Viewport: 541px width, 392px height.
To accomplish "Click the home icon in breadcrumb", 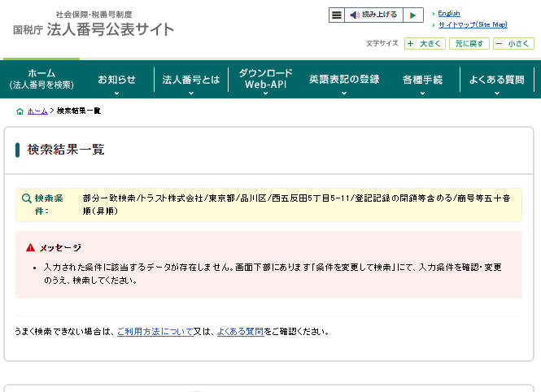I will [x=20, y=111].
